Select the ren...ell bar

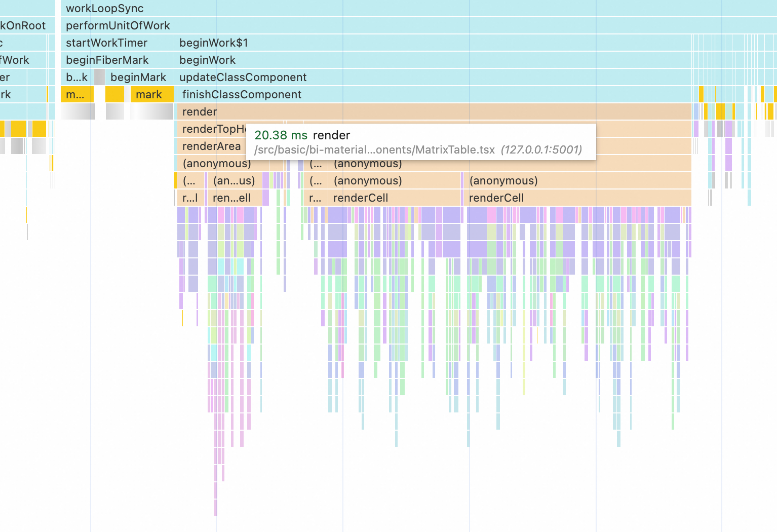tap(235, 198)
